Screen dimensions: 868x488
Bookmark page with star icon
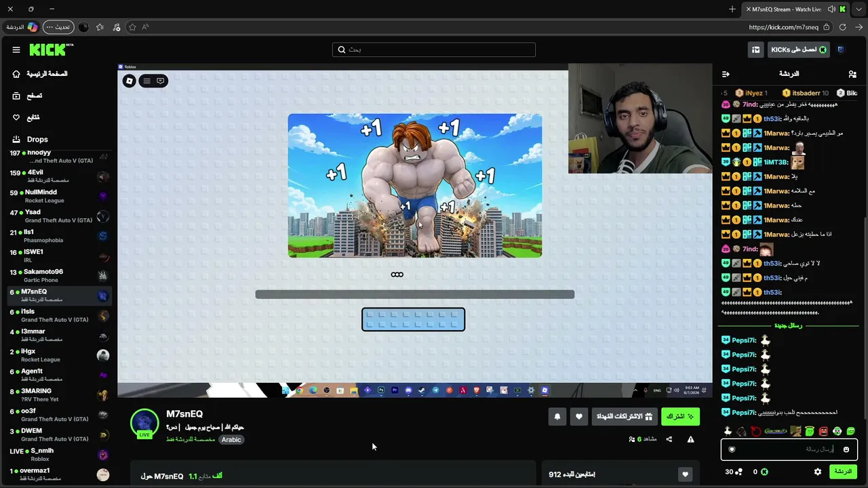[132, 27]
